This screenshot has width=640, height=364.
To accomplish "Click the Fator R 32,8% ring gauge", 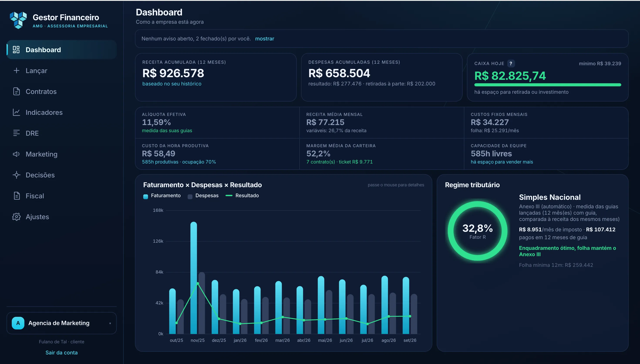I will pos(477,231).
